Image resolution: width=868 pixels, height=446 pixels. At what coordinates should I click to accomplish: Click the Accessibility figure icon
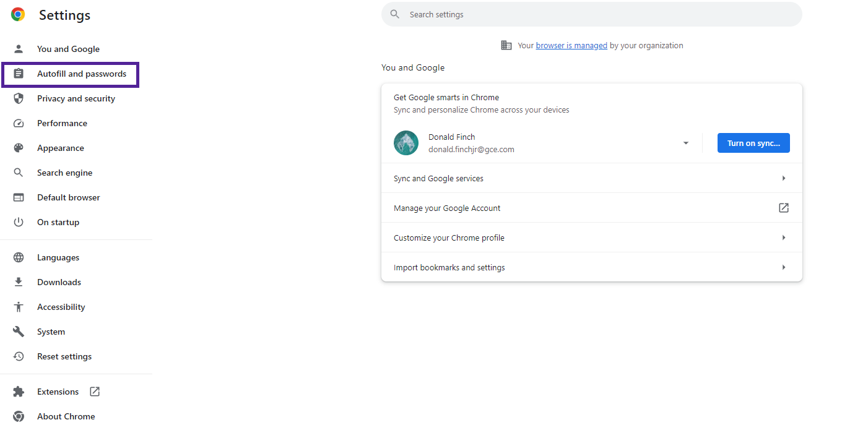pyautogui.click(x=19, y=307)
